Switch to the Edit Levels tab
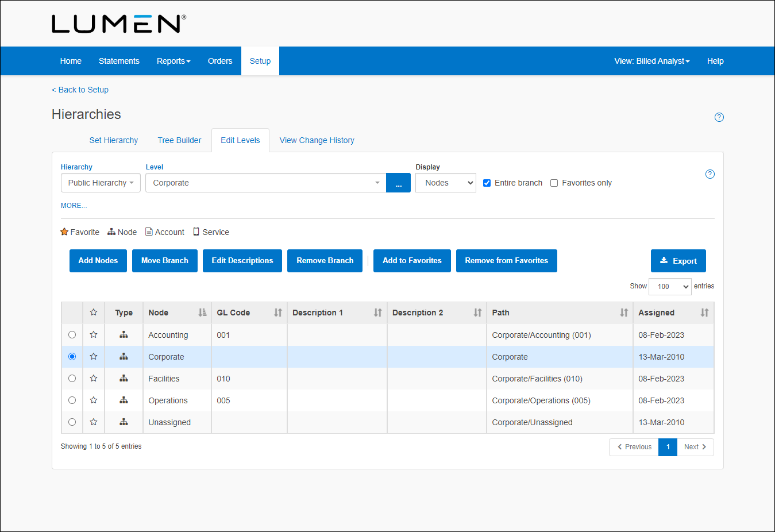This screenshot has height=532, width=775. [240, 140]
